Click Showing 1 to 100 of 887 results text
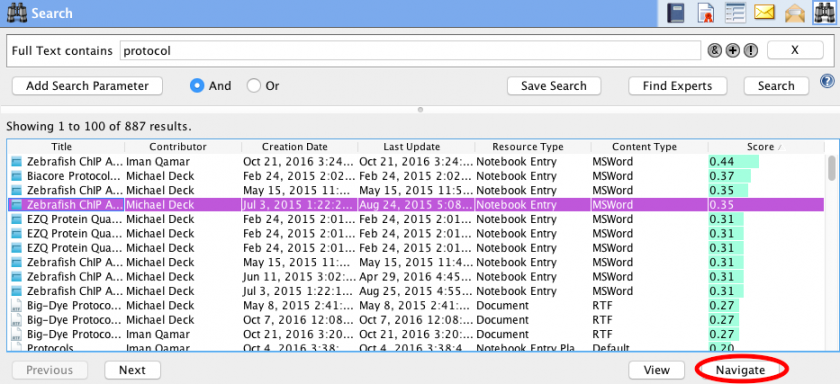The image size is (840, 384). [x=98, y=127]
